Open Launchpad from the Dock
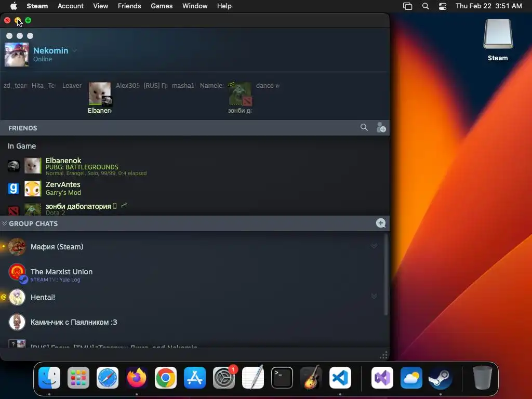532x399 pixels. tap(78, 377)
